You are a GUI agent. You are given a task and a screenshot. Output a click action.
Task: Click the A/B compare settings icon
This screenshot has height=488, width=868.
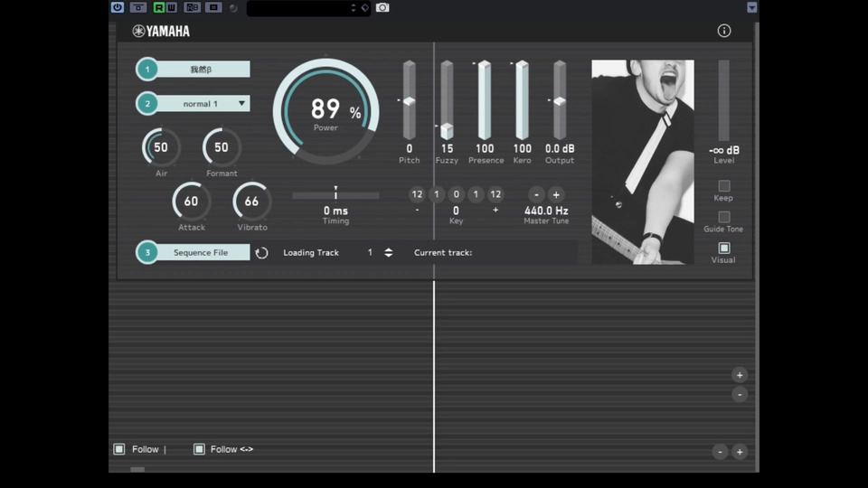(192, 7)
